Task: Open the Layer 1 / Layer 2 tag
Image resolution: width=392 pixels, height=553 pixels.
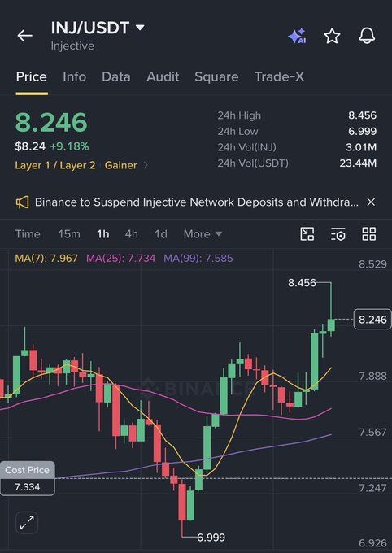Action: [55, 165]
